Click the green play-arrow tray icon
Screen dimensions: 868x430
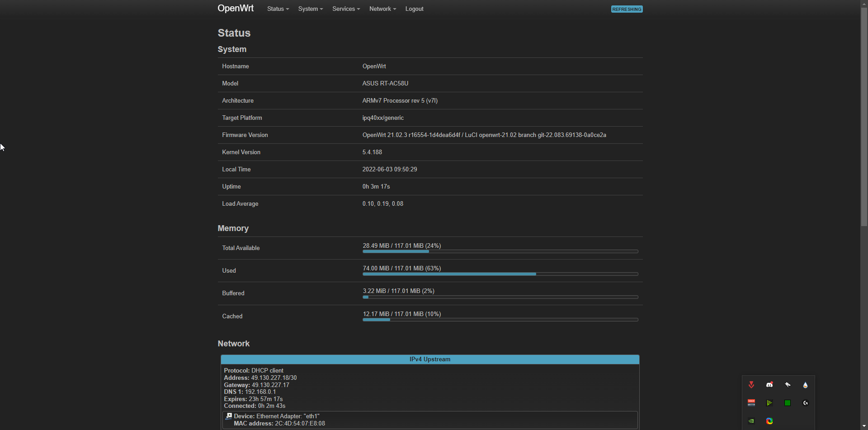pyautogui.click(x=769, y=402)
